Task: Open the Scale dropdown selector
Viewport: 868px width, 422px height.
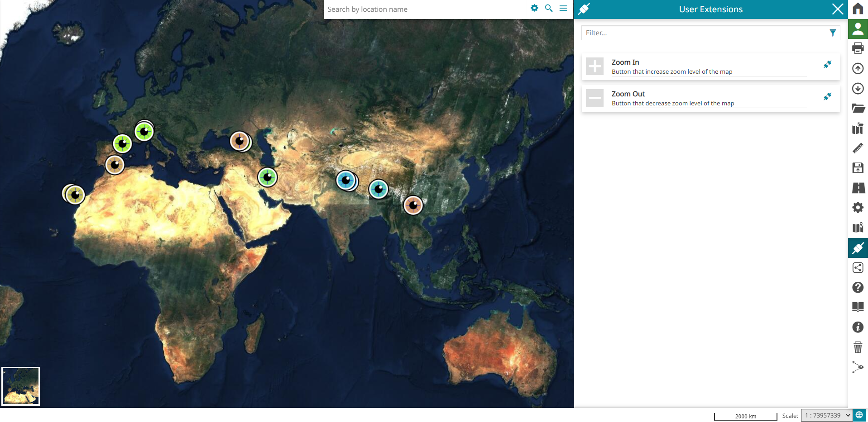Action: [827, 415]
